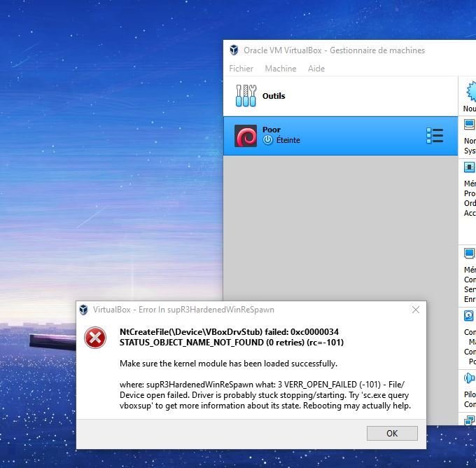The height and width of the screenshot is (468, 476).
Task: Click the General section monitor icon
Action: pyautogui.click(x=469, y=124)
